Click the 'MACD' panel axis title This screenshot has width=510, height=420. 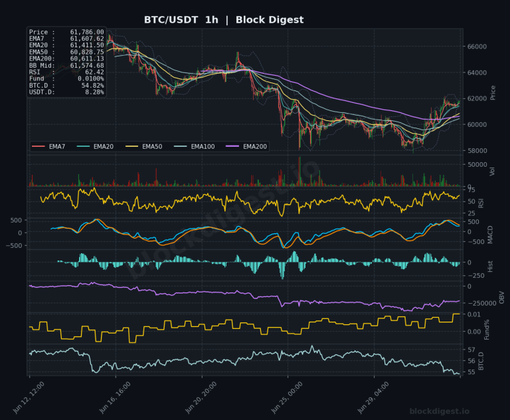point(490,235)
